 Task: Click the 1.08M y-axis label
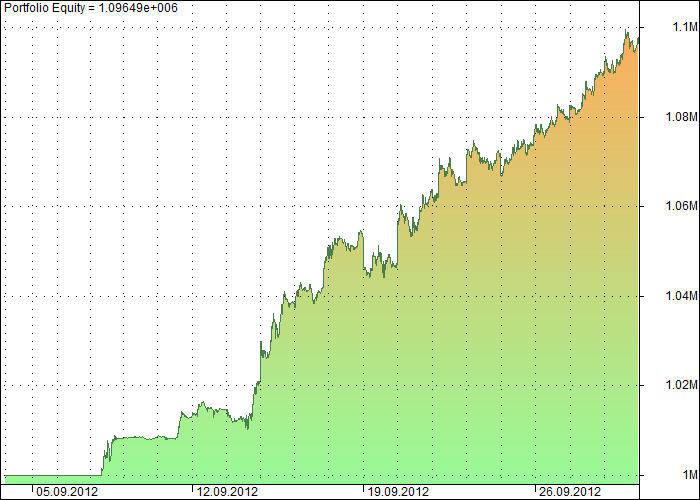click(681, 117)
